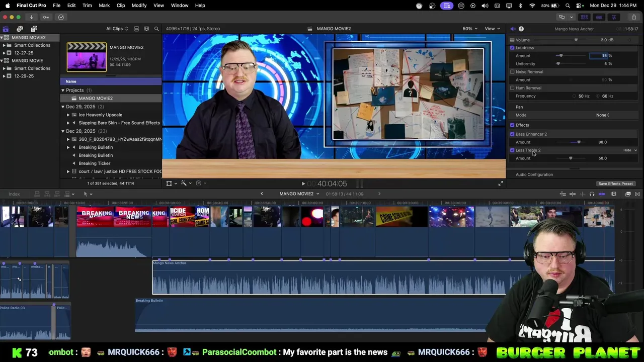Image resolution: width=644 pixels, height=362 pixels.
Task: Show Titles and Generators sidebar icon
Action: click(x=34, y=29)
